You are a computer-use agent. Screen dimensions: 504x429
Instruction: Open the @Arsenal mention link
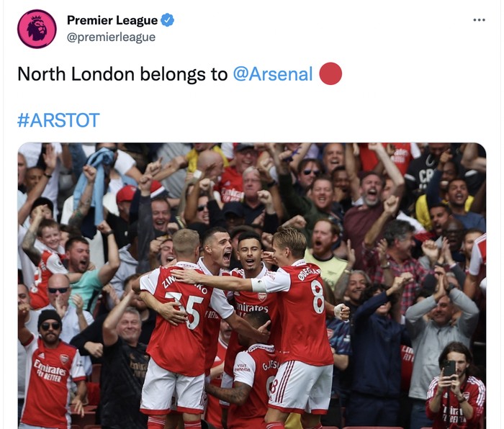point(273,74)
